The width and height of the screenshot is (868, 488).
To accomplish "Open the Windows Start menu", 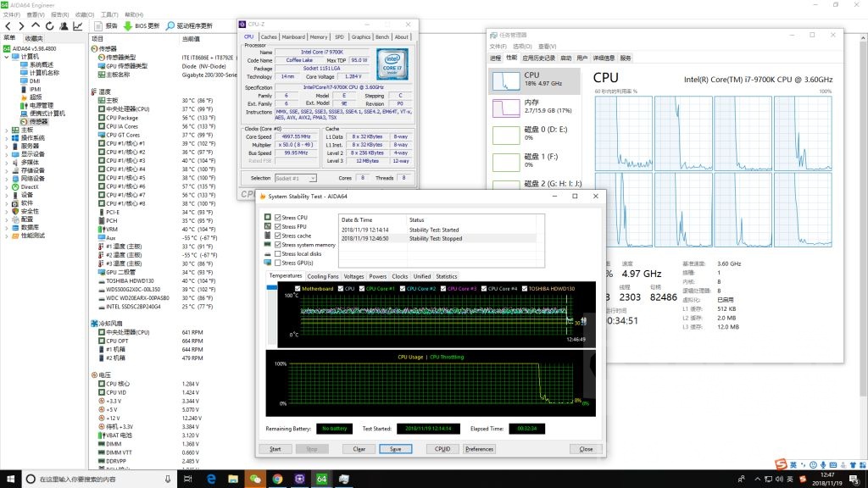I will pos(10,479).
